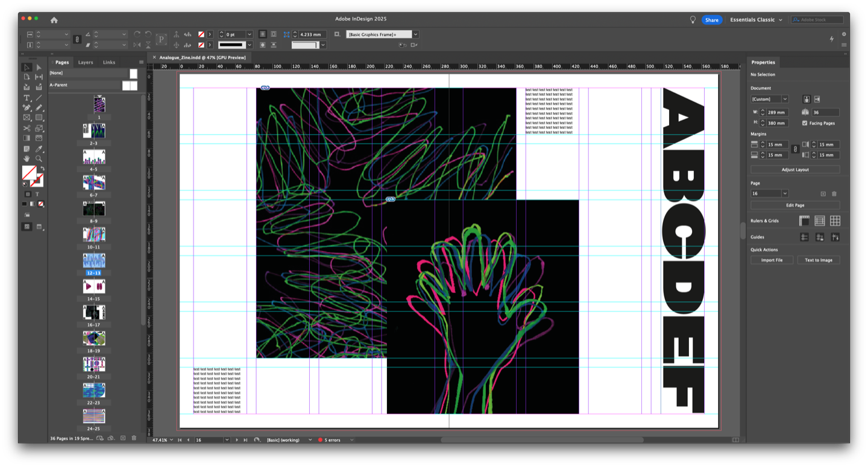Uncheck the Facing Pages checkbox
The height and width of the screenshot is (467, 868).
coord(805,123)
